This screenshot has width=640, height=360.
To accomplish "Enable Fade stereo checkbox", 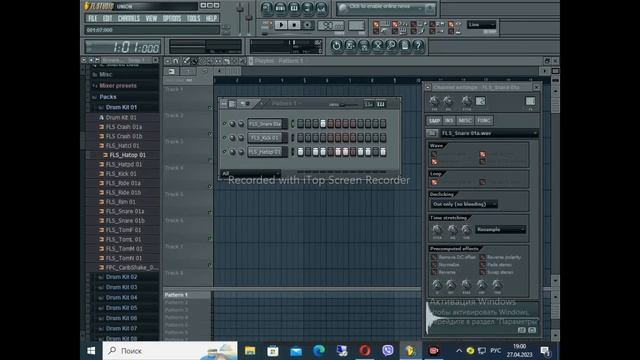I will (x=482, y=265).
